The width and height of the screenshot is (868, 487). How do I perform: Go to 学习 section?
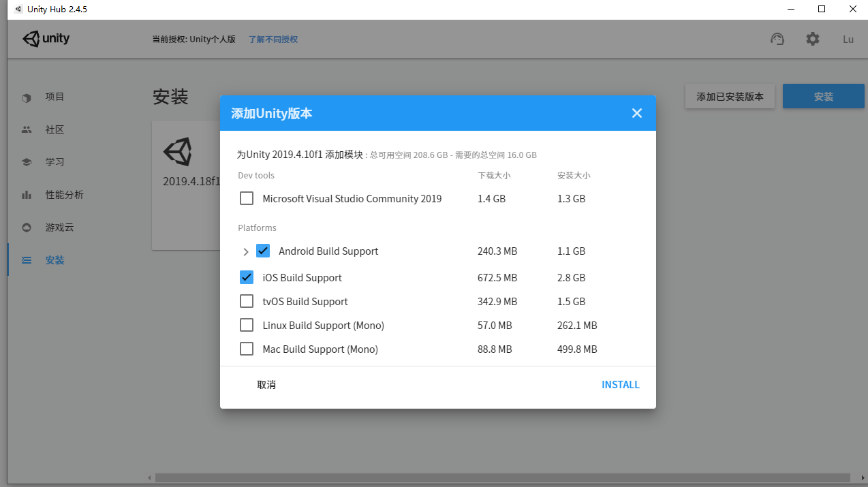[55, 162]
